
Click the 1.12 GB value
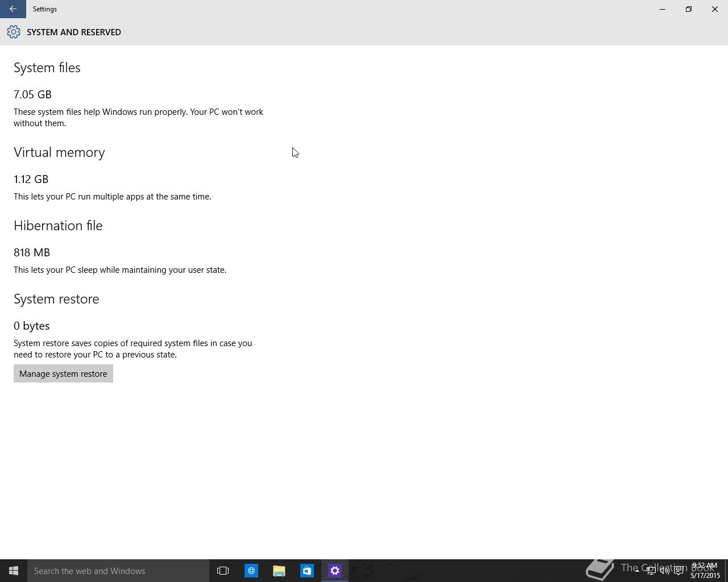click(x=31, y=179)
